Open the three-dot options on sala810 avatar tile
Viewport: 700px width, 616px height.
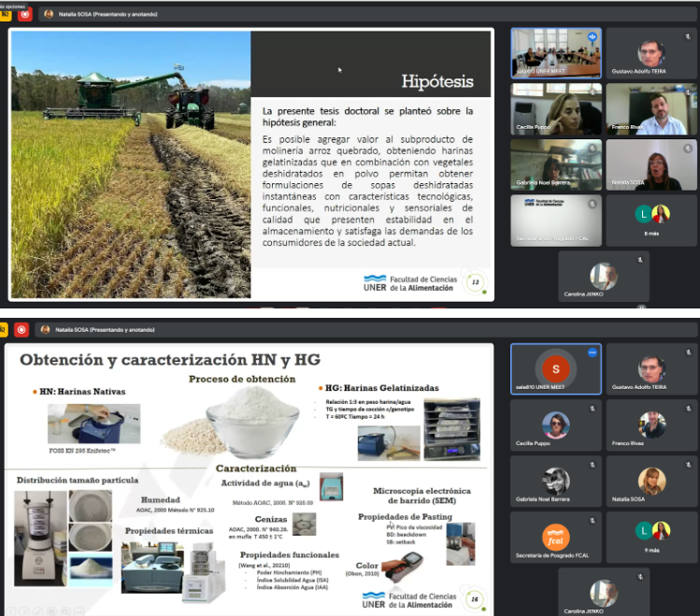pos(592,352)
